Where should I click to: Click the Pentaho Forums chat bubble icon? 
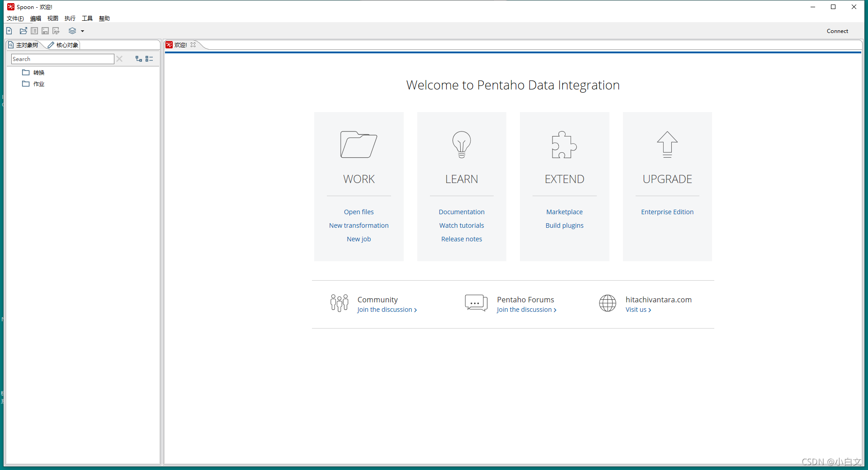click(476, 303)
